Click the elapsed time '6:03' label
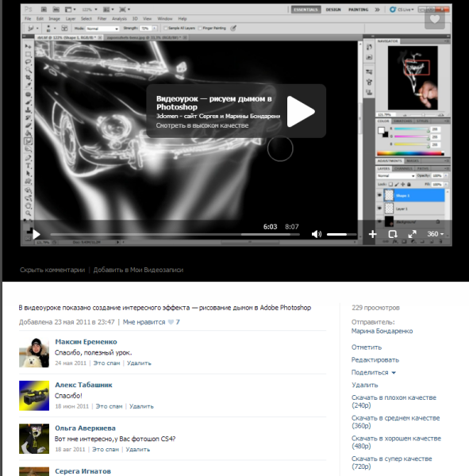The image size is (469, 476). pos(270,227)
